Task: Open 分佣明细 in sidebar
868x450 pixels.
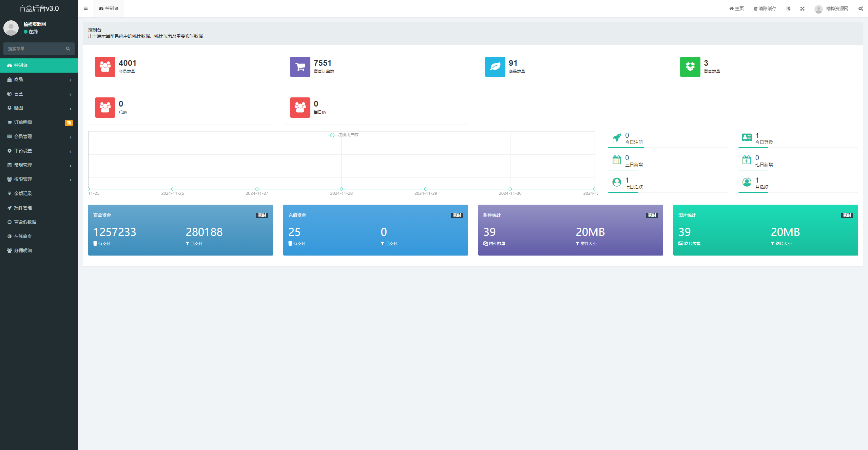Action: pyautogui.click(x=39, y=250)
